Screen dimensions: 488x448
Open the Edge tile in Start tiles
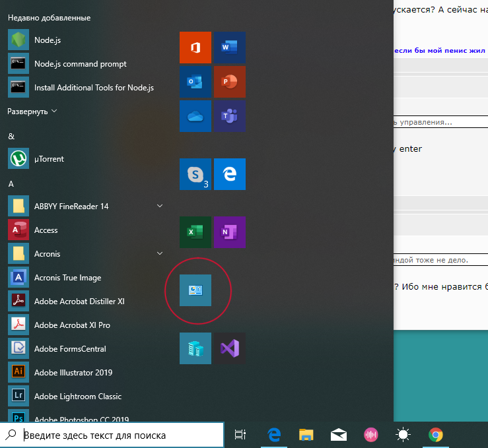[230, 174]
